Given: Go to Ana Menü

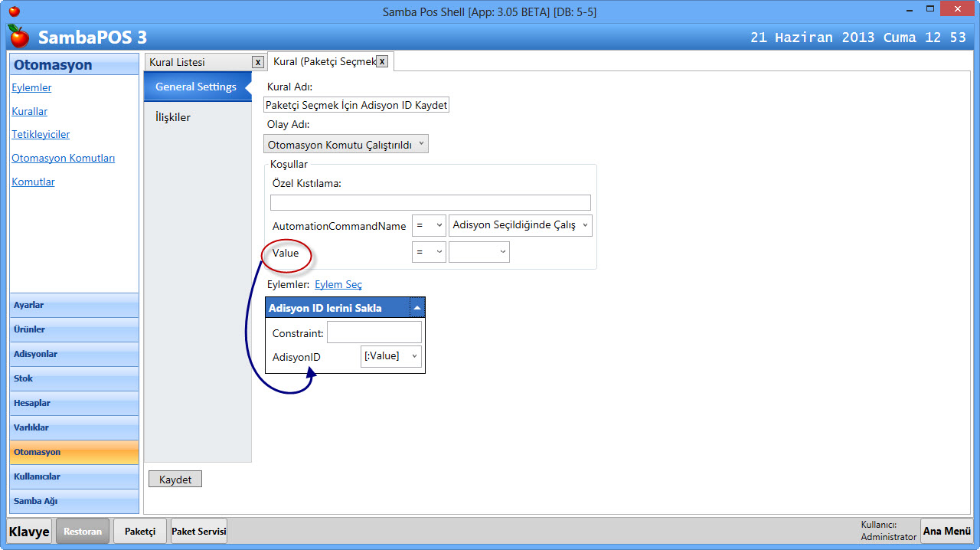Looking at the screenshot, I should tap(946, 531).
